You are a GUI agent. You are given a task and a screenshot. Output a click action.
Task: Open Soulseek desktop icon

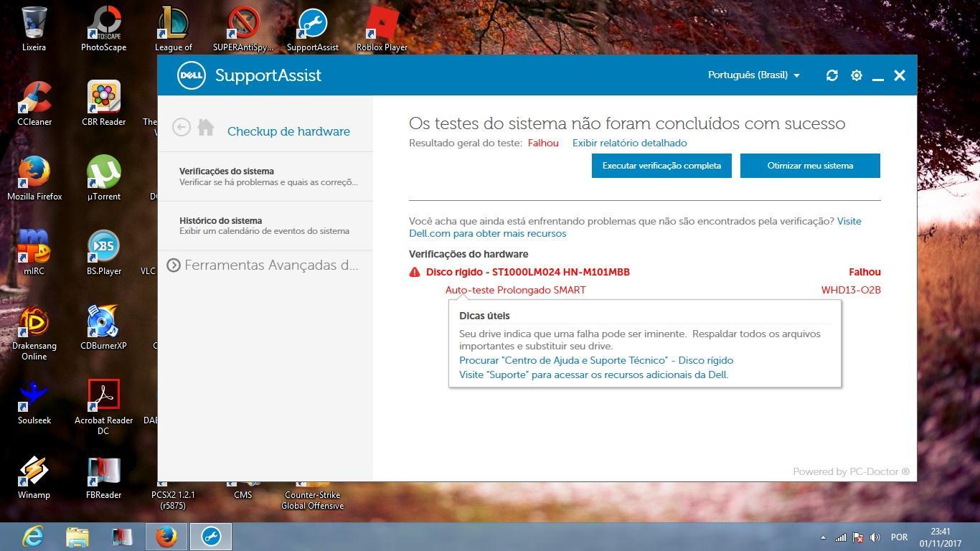(34, 402)
